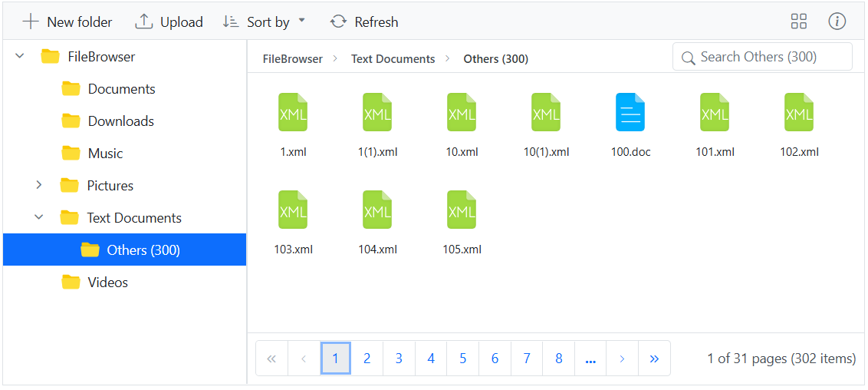The image size is (868, 390).
Task: Select the FileBrowser root folder label
Action: pos(101,57)
